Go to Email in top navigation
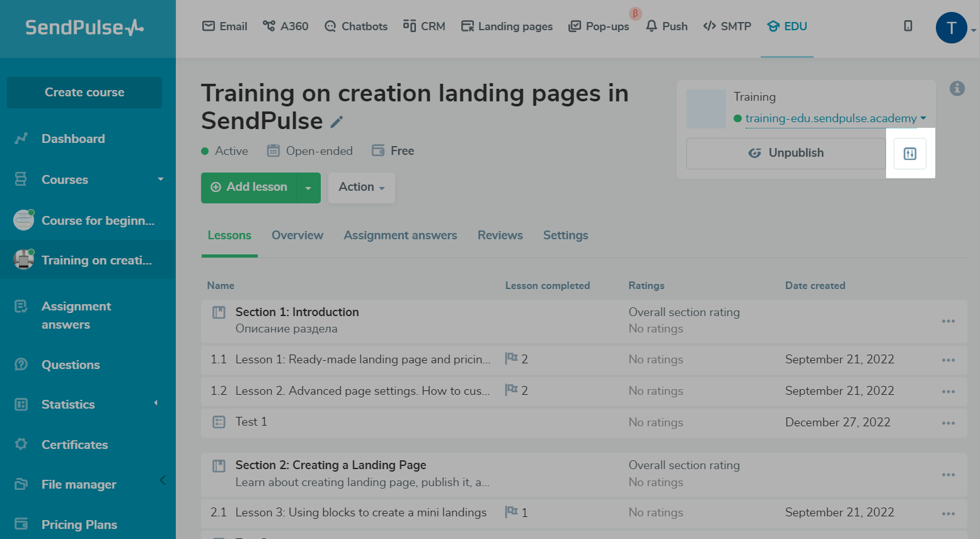The height and width of the screenshot is (539, 980). [224, 26]
